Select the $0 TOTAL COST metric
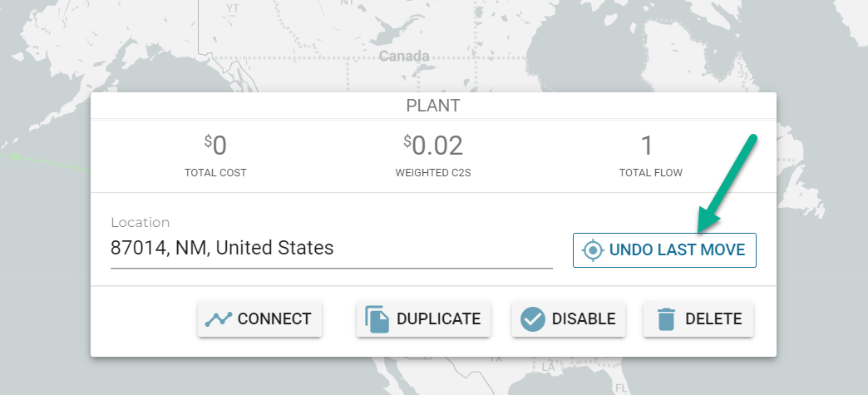This screenshot has height=395, width=868. tap(215, 156)
